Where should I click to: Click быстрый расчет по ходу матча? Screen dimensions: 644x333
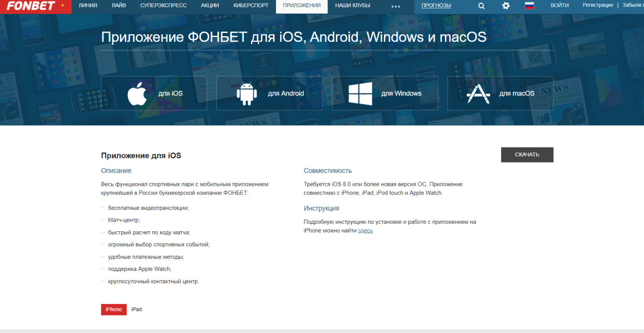click(149, 232)
